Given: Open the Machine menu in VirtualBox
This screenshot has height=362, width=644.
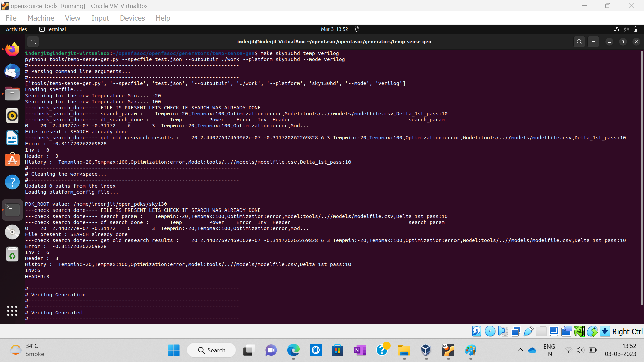Looking at the screenshot, I should pos(41,18).
